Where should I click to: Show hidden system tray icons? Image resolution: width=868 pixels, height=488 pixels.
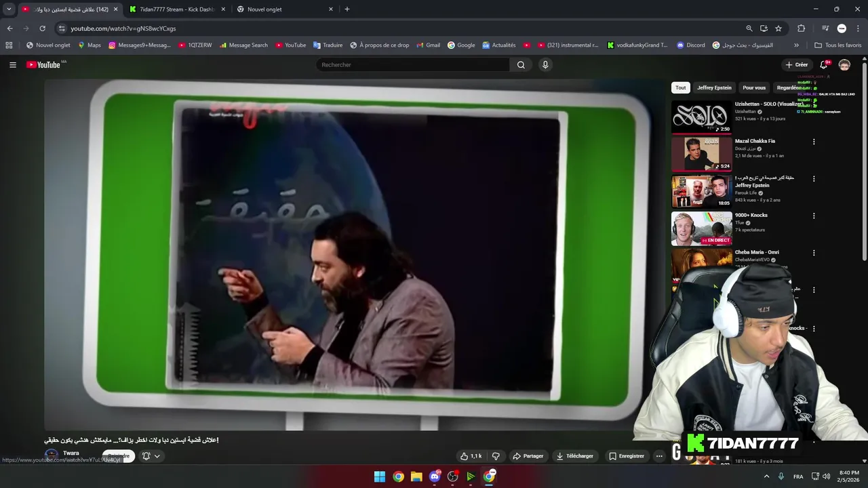coord(767,476)
